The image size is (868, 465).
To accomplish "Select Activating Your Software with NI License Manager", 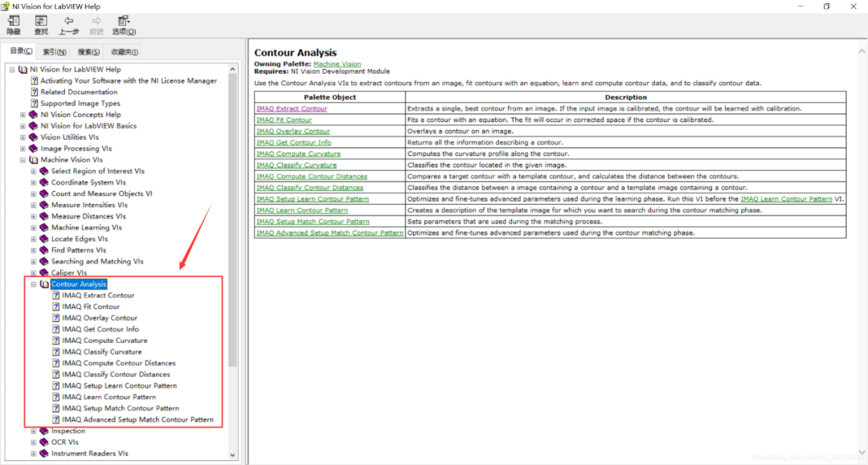I will (x=129, y=81).
